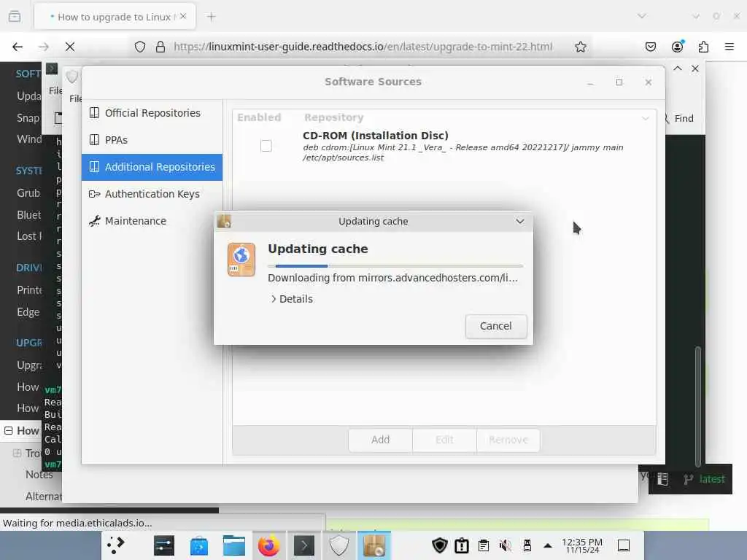
Task: Open 'Notes' link in docs sidebar
Action: click(39, 475)
